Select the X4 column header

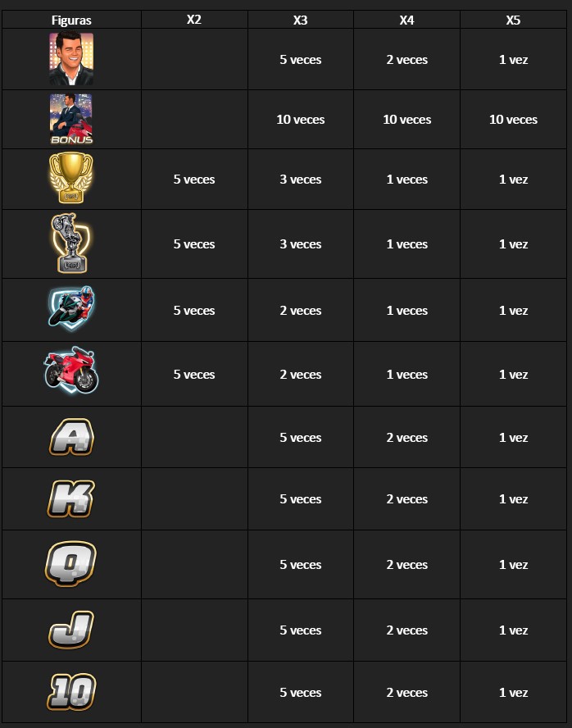406,20
